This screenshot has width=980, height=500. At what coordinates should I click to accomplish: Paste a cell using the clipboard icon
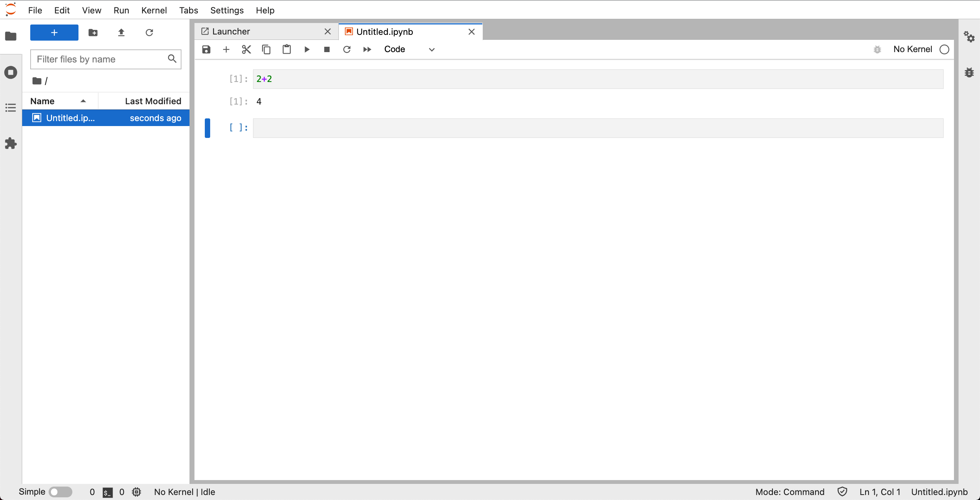tap(286, 49)
